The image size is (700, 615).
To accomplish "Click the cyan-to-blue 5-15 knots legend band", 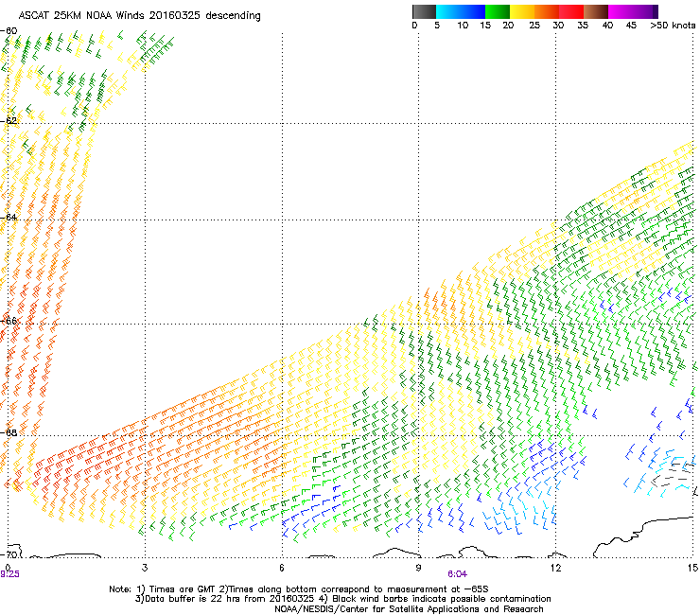I will 461,11.
